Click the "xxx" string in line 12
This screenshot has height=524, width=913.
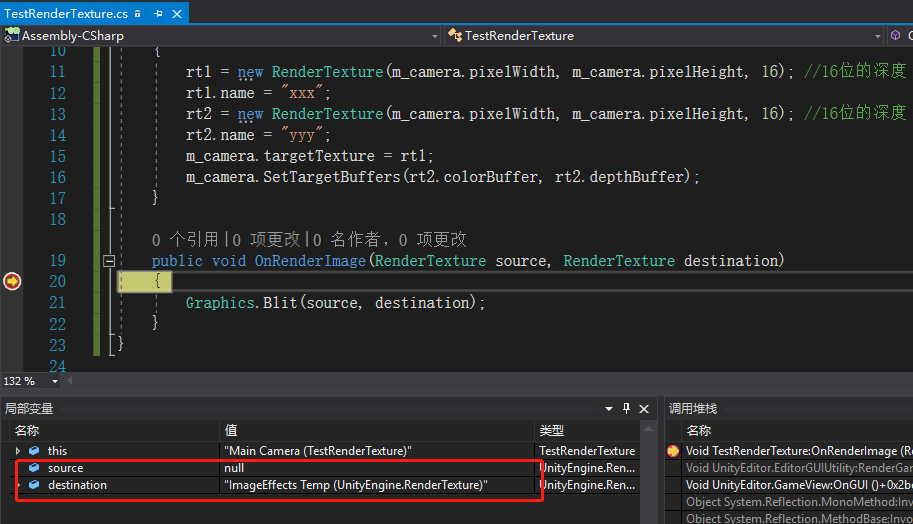coord(302,93)
